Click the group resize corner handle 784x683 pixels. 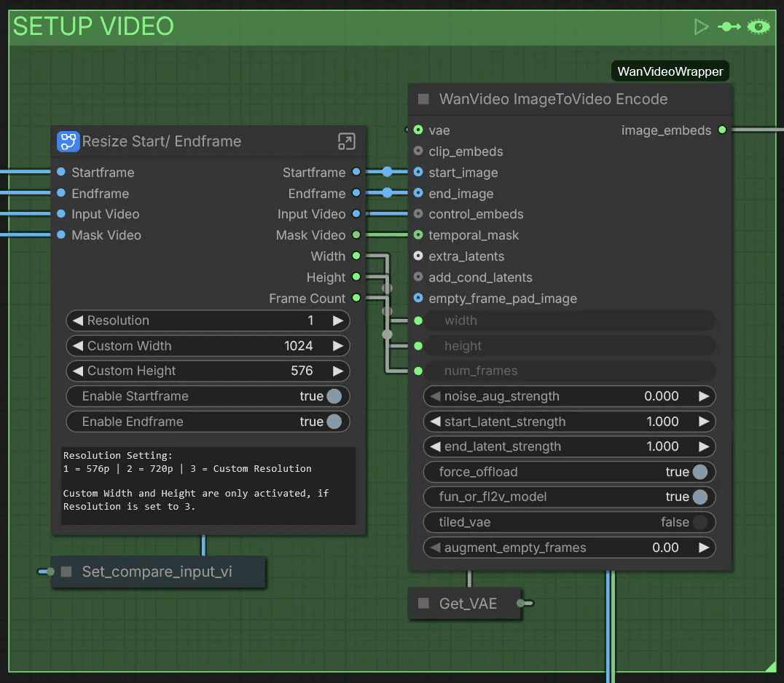click(x=770, y=666)
